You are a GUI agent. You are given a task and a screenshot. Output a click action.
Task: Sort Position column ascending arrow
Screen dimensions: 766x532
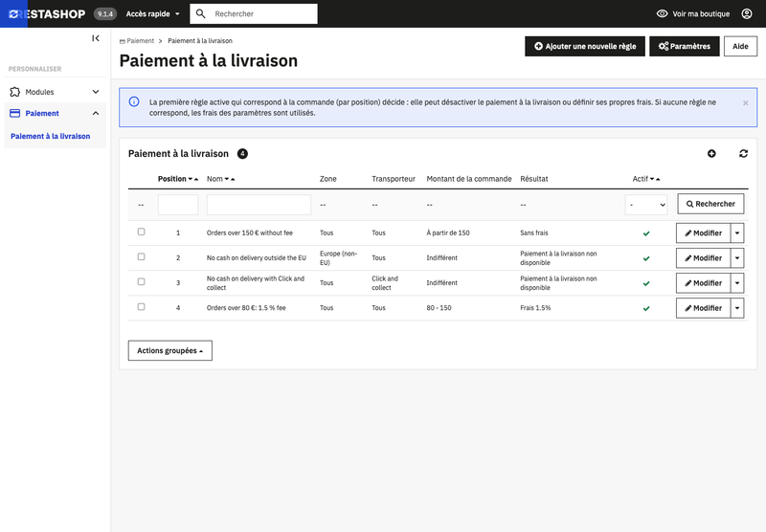pyautogui.click(x=196, y=179)
